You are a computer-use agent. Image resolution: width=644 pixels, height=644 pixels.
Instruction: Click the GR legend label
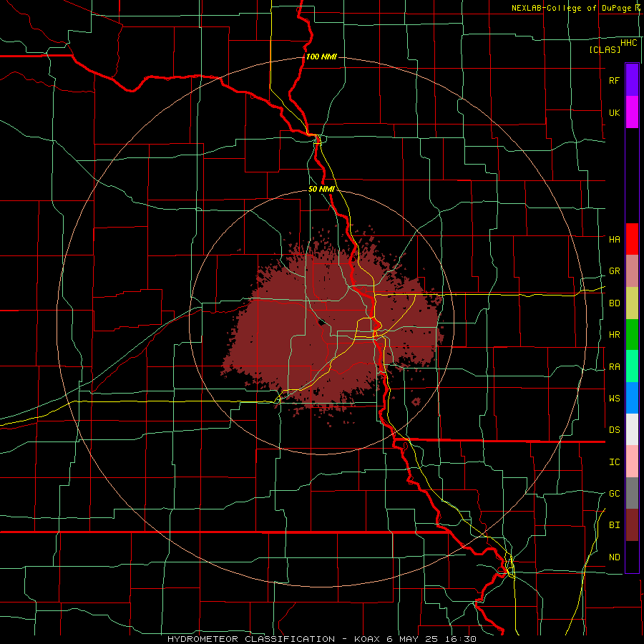[x=614, y=271]
